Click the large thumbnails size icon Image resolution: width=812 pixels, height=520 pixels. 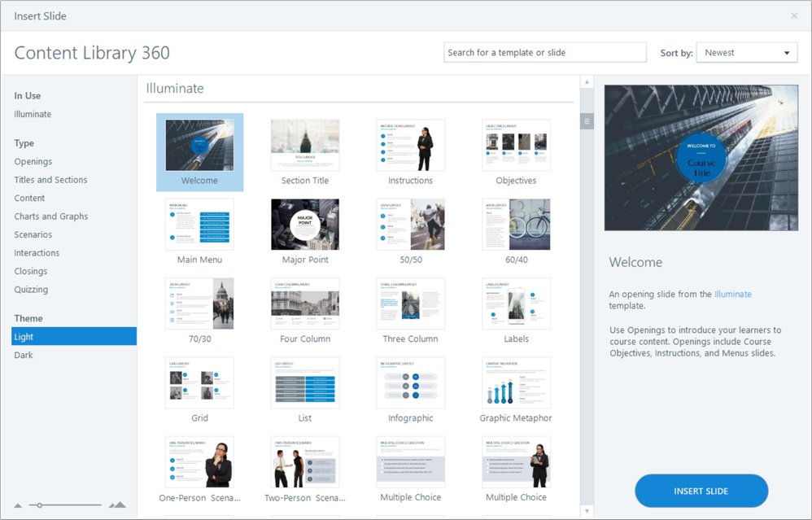pos(117,505)
